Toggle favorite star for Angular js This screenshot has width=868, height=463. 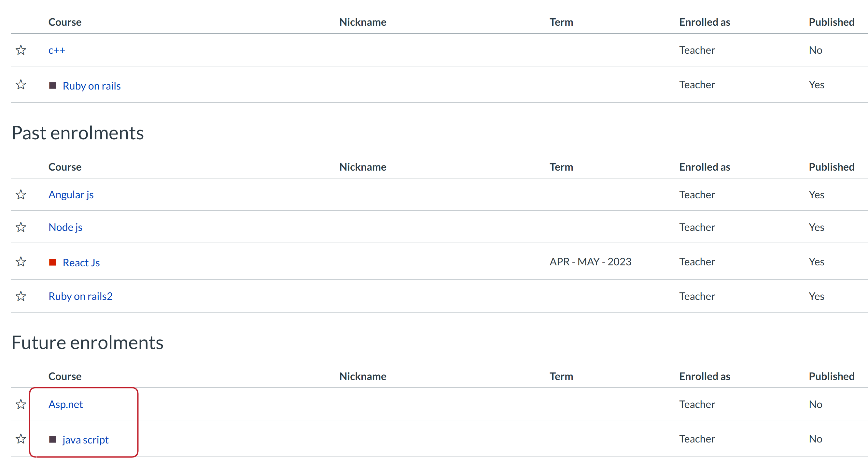pyautogui.click(x=21, y=194)
